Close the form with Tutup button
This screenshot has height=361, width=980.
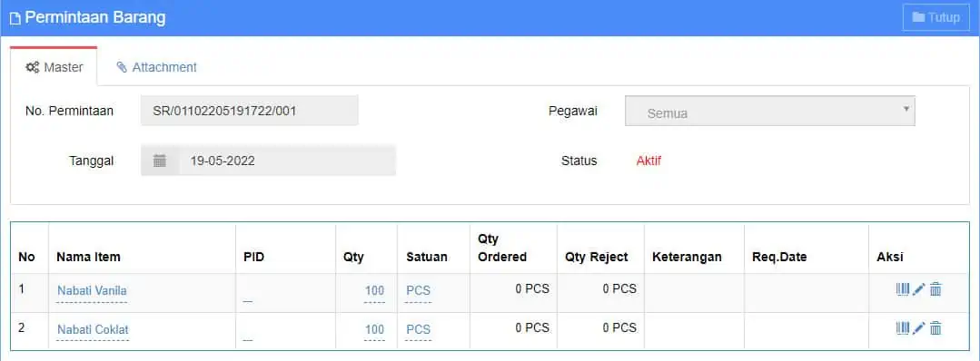coord(935,17)
